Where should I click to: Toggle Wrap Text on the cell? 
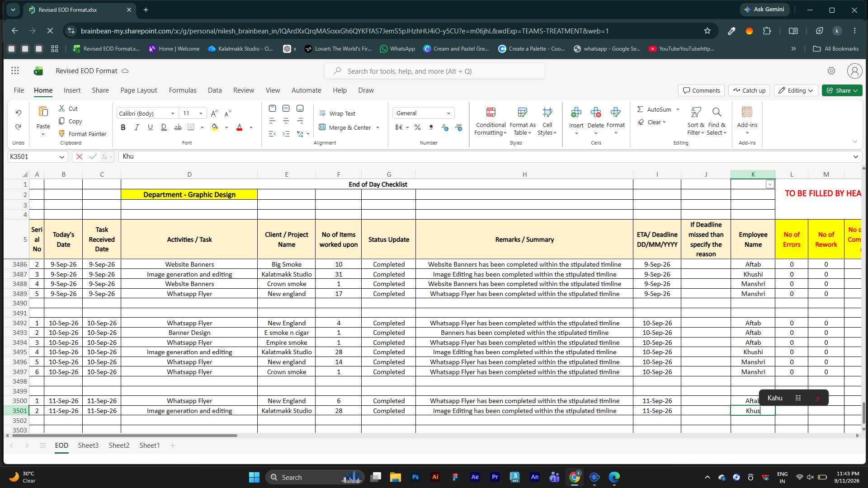click(x=337, y=113)
